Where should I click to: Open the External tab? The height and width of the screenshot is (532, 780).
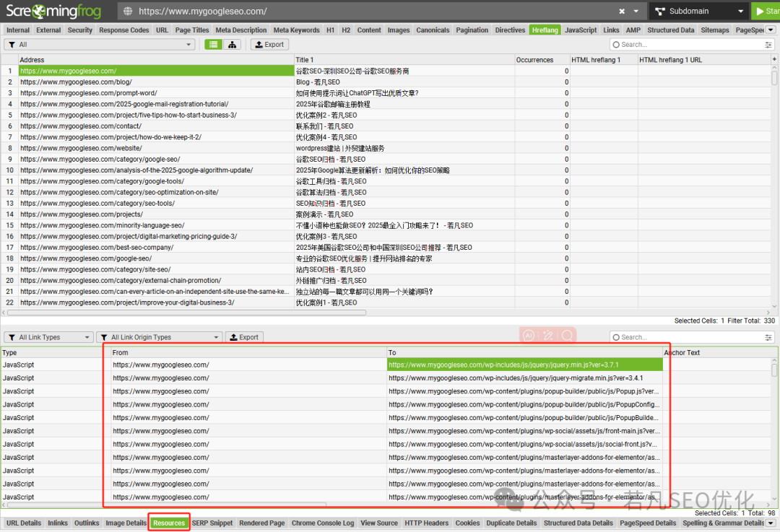(48, 30)
